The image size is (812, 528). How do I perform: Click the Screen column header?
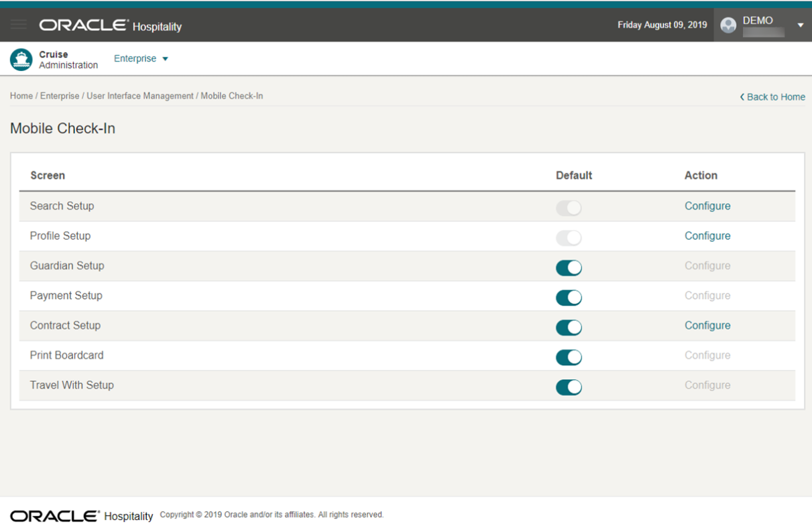coord(48,176)
